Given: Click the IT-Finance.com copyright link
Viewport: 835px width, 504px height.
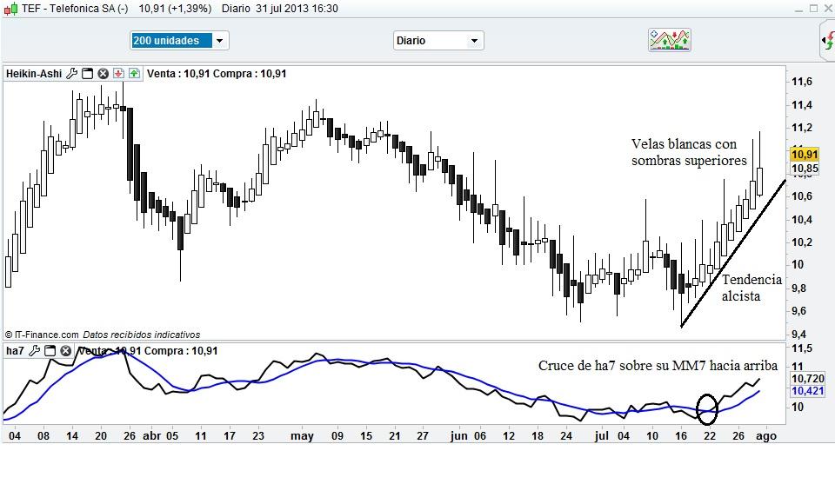Looking at the screenshot, I should [x=42, y=335].
